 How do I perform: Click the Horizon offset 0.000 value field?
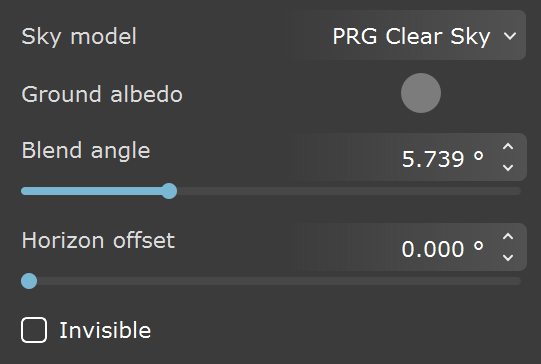click(x=397, y=247)
